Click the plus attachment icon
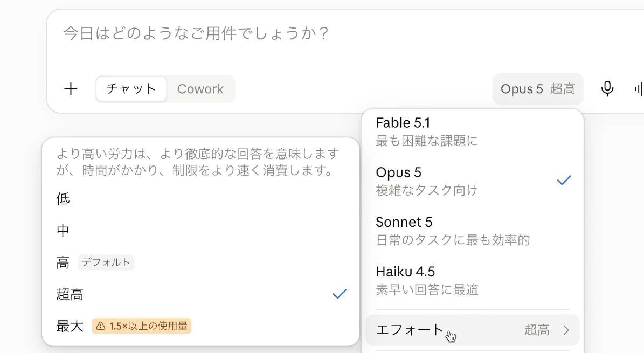The image size is (644, 353). click(71, 89)
